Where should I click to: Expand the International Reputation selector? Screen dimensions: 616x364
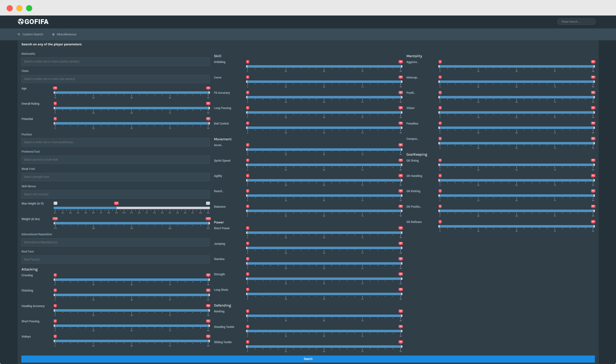pos(116,242)
